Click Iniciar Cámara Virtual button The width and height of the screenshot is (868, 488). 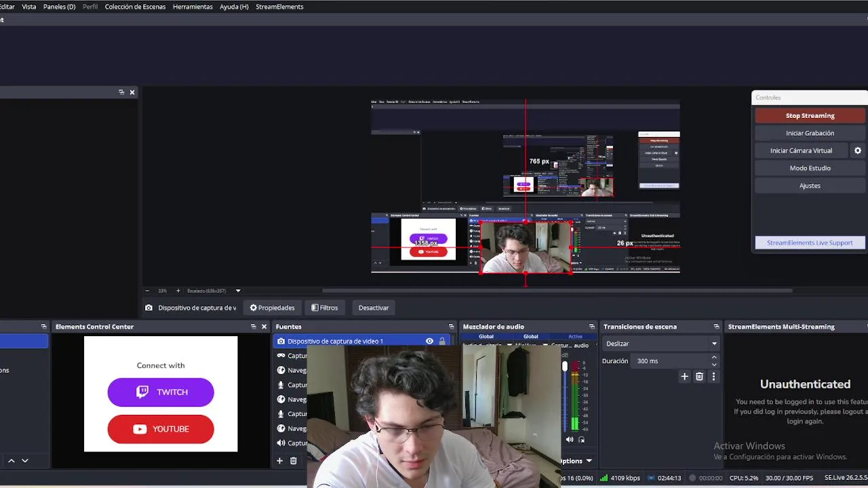pos(801,150)
